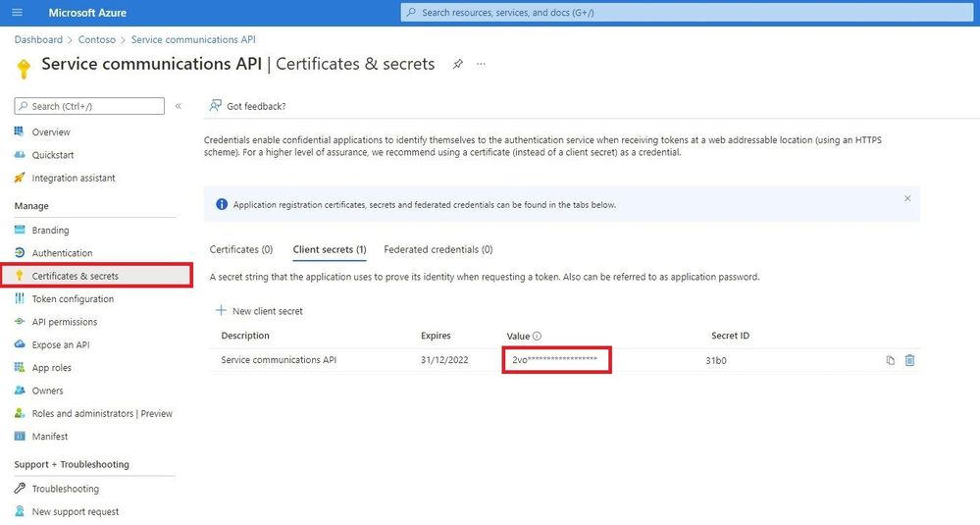Open the Overview menu item
Image resolution: width=980 pixels, height=525 pixels.
point(51,131)
